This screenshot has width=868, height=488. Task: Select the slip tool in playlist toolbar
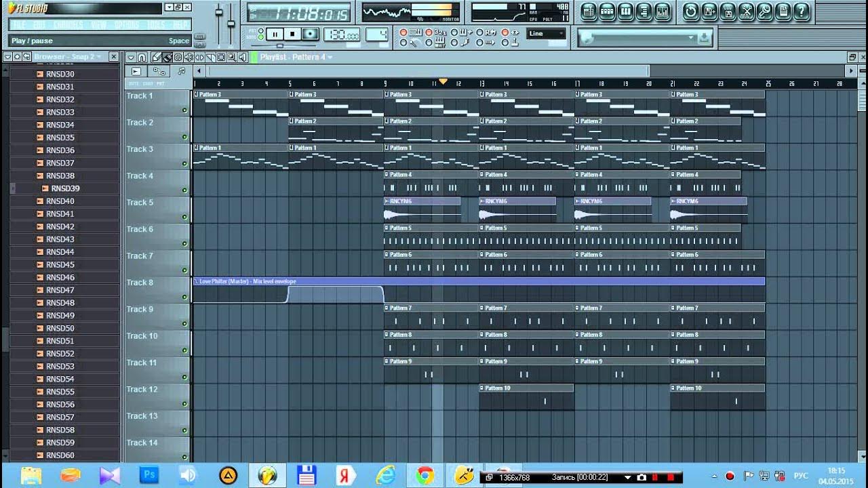pos(199,57)
